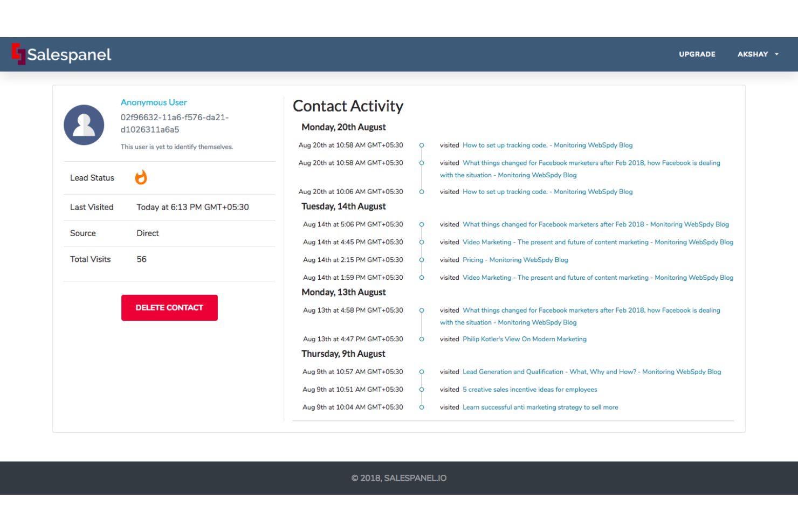This screenshot has width=798, height=532.
Task: Click the Lead Status label
Action: pyautogui.click(x=92, y=178)
